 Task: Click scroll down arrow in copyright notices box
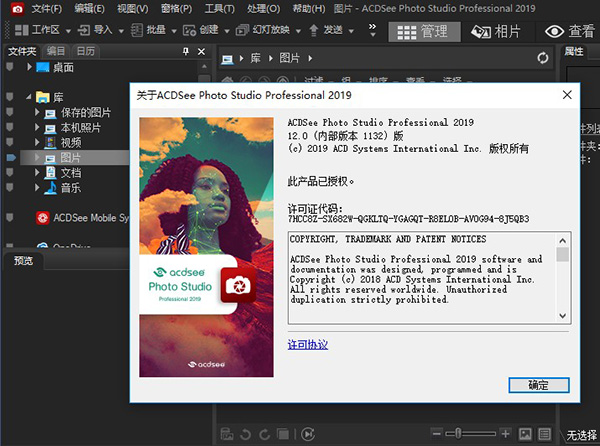tap(562, 316)
